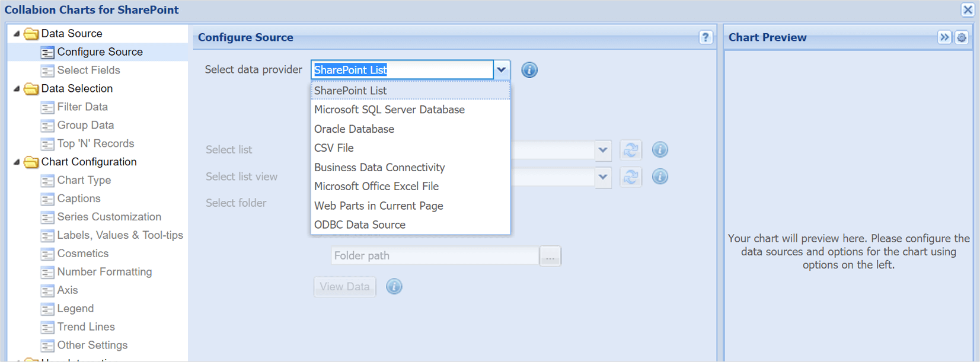980x362 pixels.
Task: Select ODBC Data Source option
Action: coord(410,225)
